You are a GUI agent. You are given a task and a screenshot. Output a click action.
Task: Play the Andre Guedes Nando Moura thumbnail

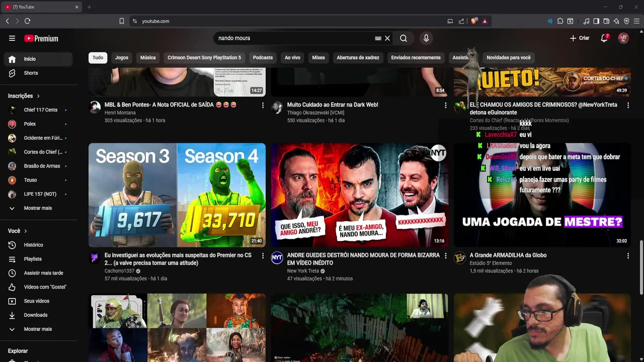[x=360, y=195]
